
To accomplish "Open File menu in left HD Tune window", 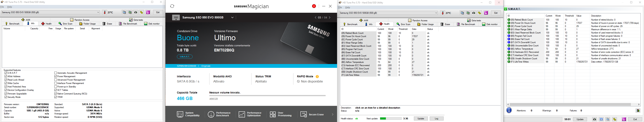I will [x=2, y=7].
